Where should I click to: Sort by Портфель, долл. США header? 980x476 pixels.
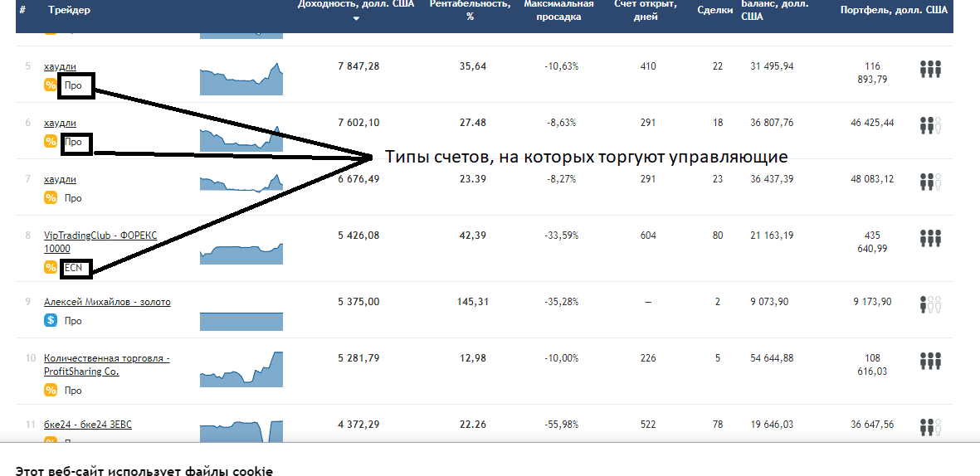click(894, 10)
